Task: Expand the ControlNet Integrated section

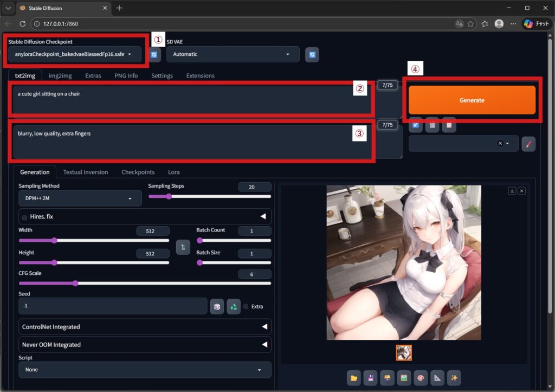Action: click(145, 327)
